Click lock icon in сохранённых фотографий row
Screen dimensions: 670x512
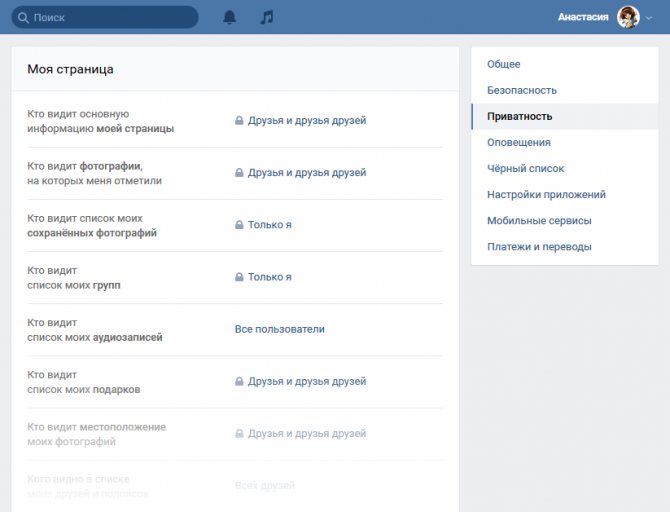point(239,225)
